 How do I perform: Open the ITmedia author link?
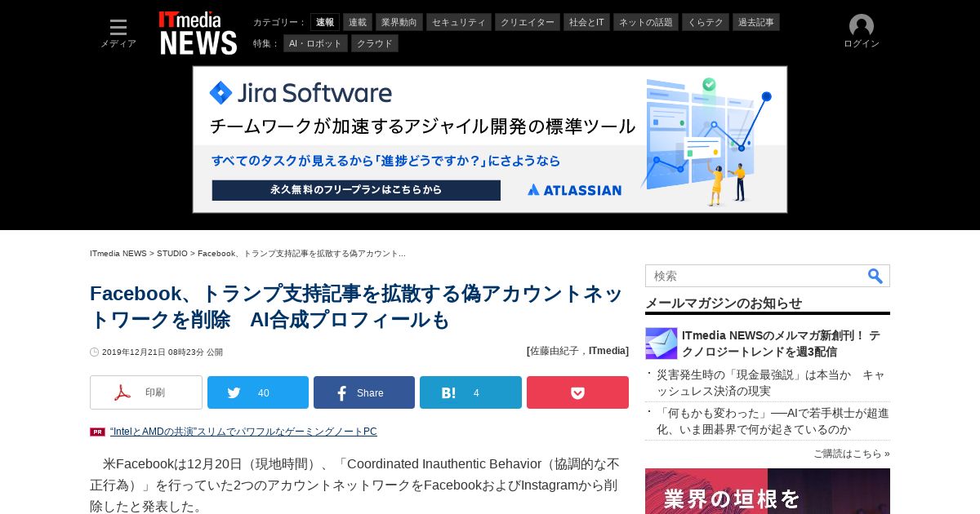tap(608, 351)
